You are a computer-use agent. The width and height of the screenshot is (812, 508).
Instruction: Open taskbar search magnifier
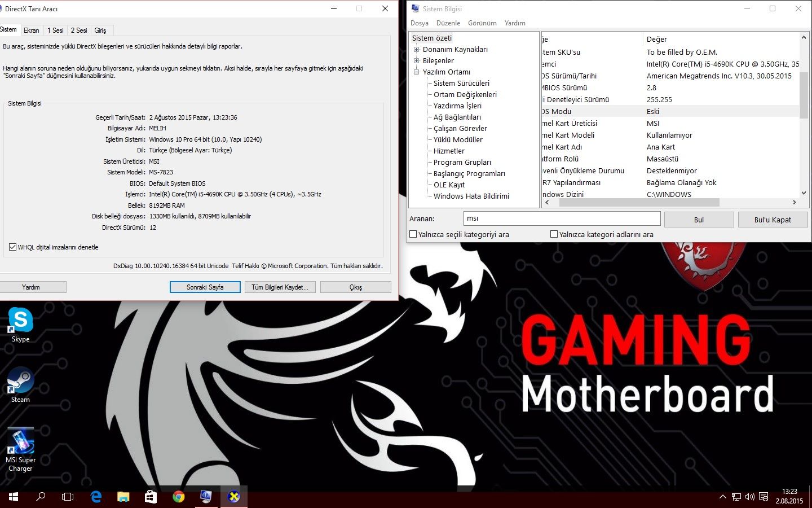tap(41, 497)
